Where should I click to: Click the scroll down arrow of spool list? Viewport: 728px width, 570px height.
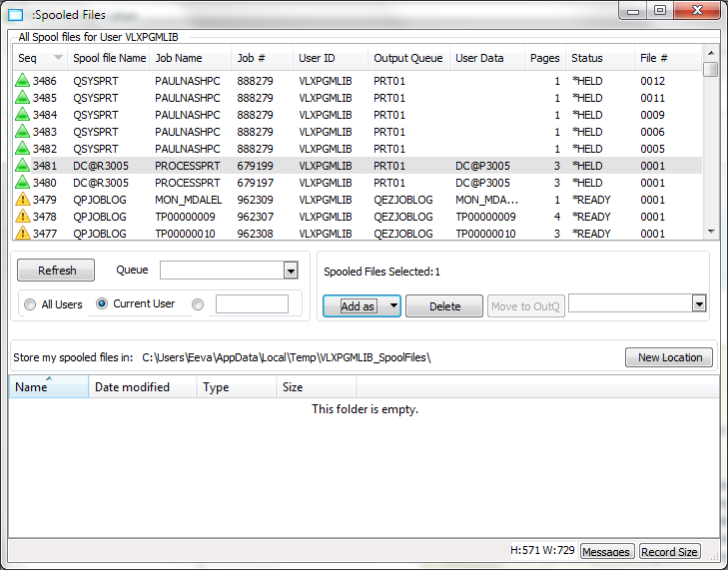pyautogui.click(x=711, y=232)
